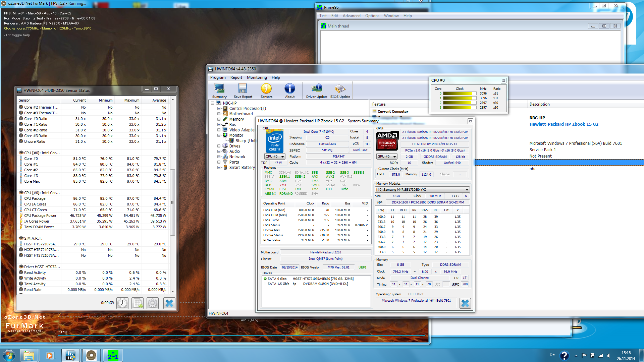
Task: Click the About info icon
Action: (290, 90)
